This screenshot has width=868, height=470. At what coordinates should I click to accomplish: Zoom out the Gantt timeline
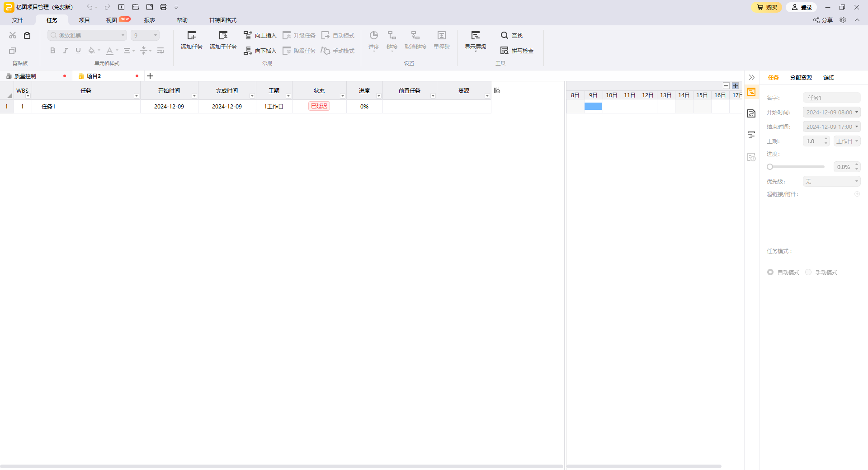click(726, 85)
